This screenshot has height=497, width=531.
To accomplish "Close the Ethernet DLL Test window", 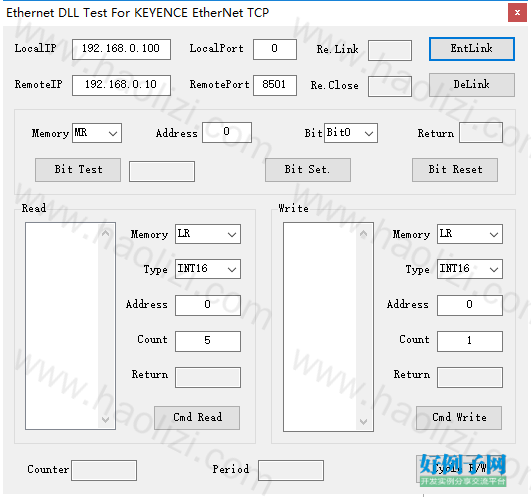I will click(x=517, y=13).
